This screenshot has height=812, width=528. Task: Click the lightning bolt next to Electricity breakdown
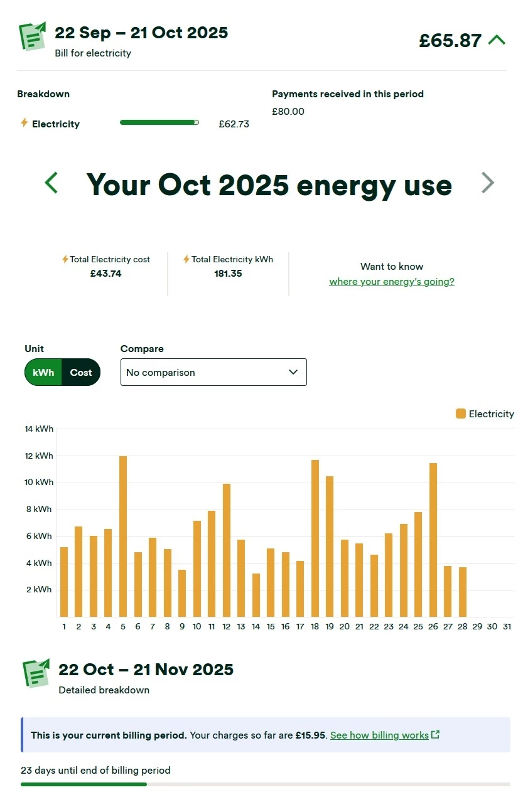coord(24,123)
